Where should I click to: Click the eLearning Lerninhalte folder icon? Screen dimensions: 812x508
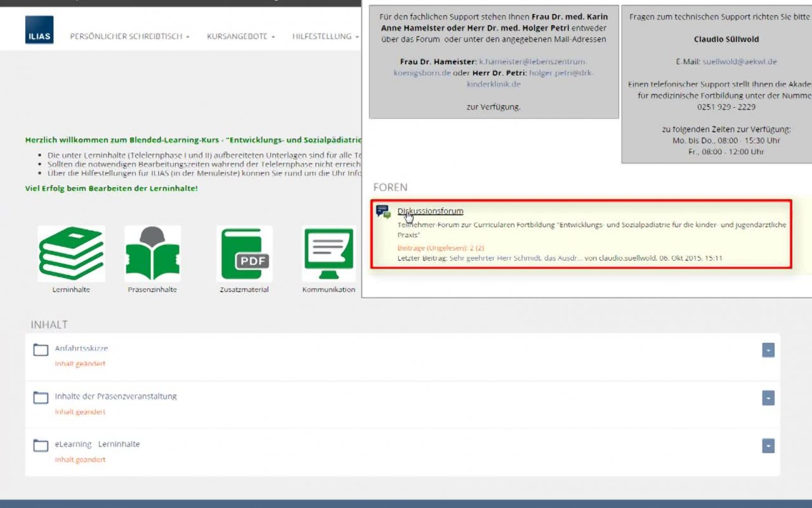coord(41,445)
